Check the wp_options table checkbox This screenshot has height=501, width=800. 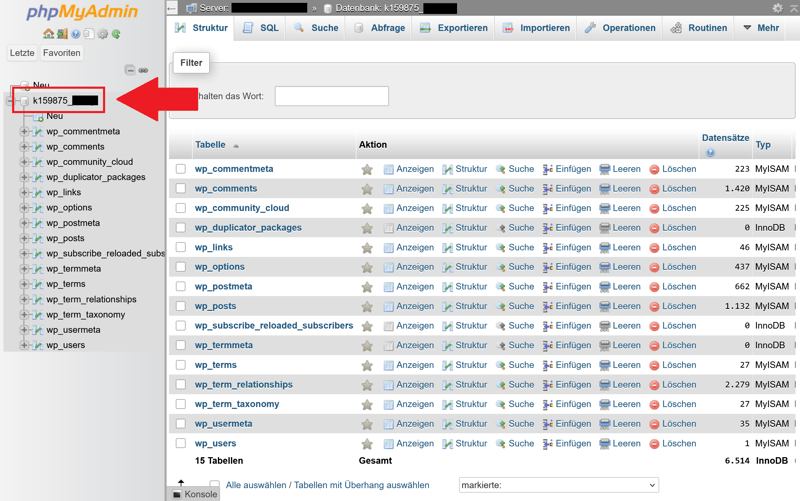181,267
